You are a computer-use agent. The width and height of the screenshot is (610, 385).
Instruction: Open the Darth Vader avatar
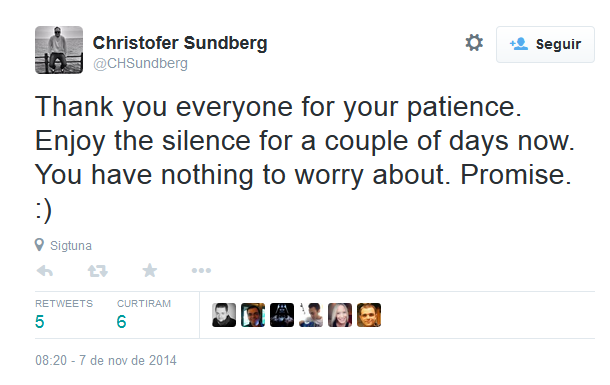pos(282,315)
